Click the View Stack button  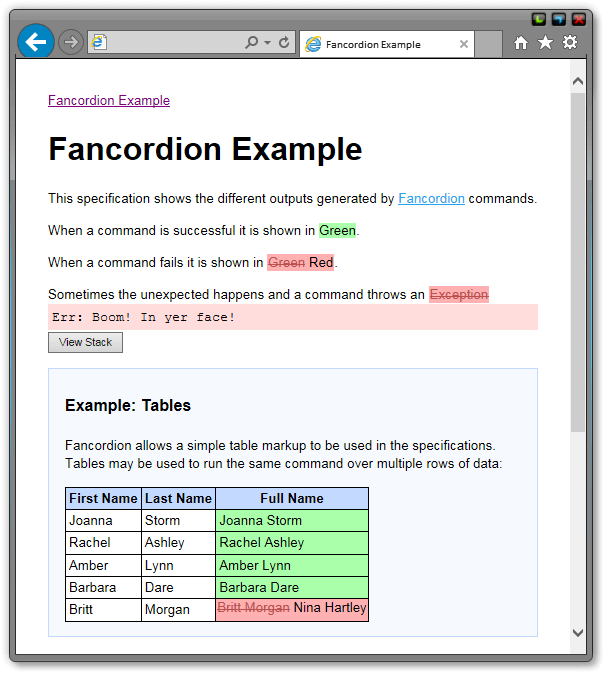tap(85, 342)
